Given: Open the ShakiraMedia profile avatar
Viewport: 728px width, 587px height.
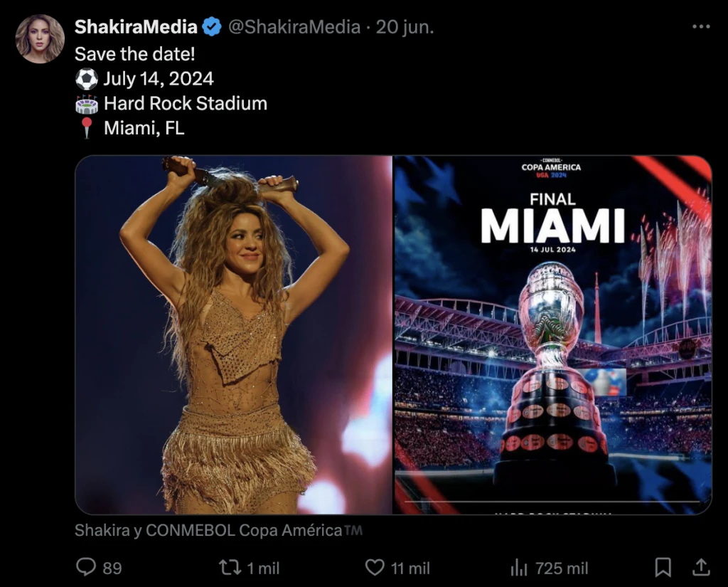Looking at the screenshot, I should coord(40,39).
